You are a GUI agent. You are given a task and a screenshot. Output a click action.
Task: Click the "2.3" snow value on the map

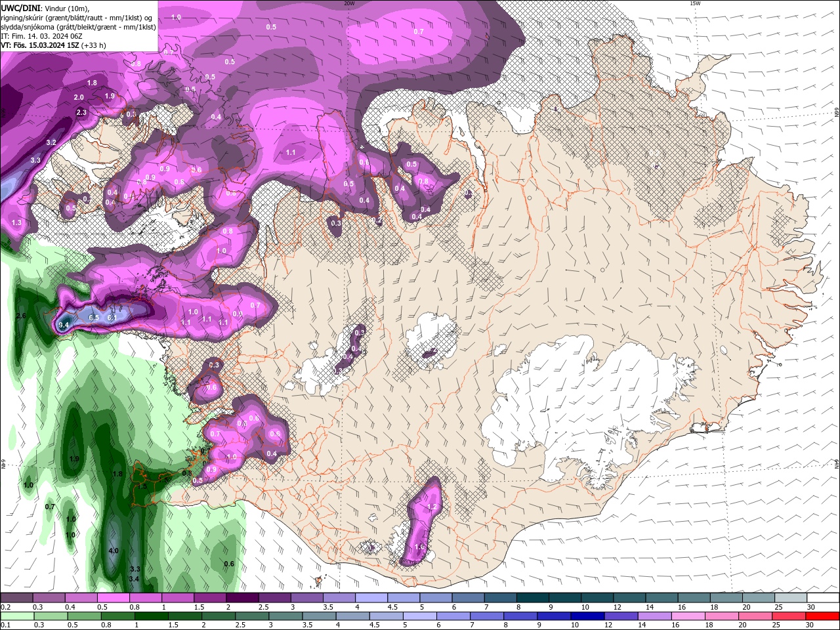82,113
